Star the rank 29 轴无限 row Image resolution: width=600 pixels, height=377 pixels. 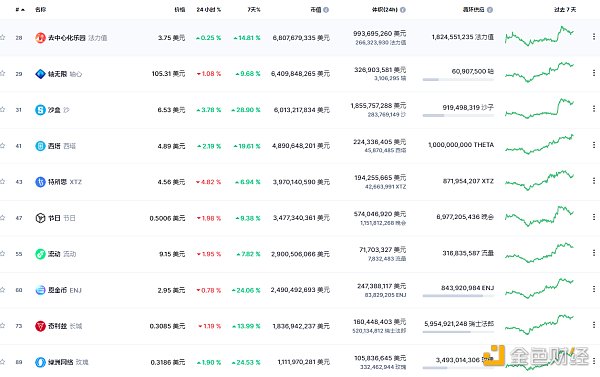(3, 73)
